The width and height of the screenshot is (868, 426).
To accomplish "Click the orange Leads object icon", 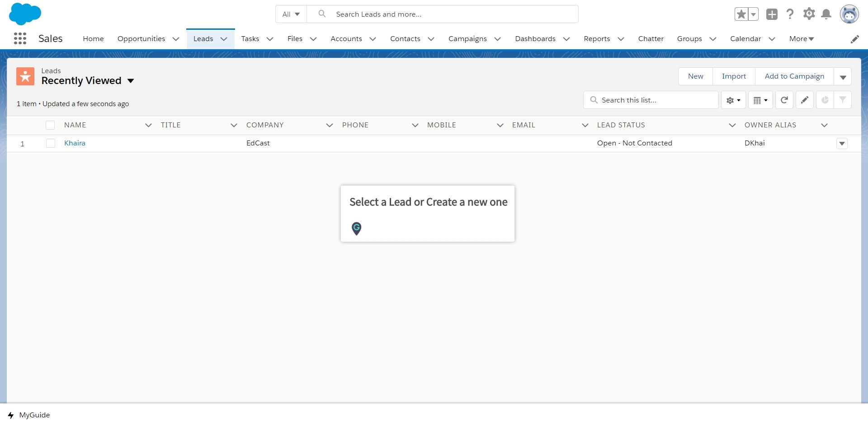I will [25, 76].
